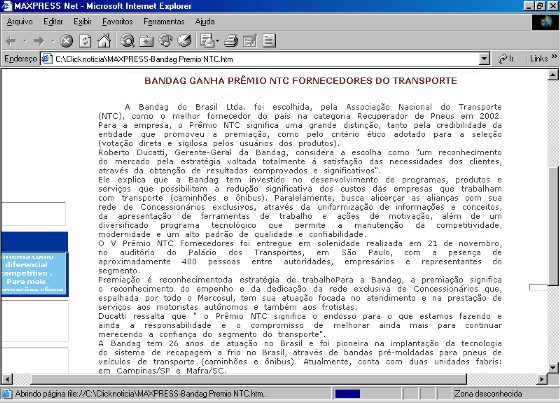Stop loading the page with the Stop icon

[x=66, y=41]
